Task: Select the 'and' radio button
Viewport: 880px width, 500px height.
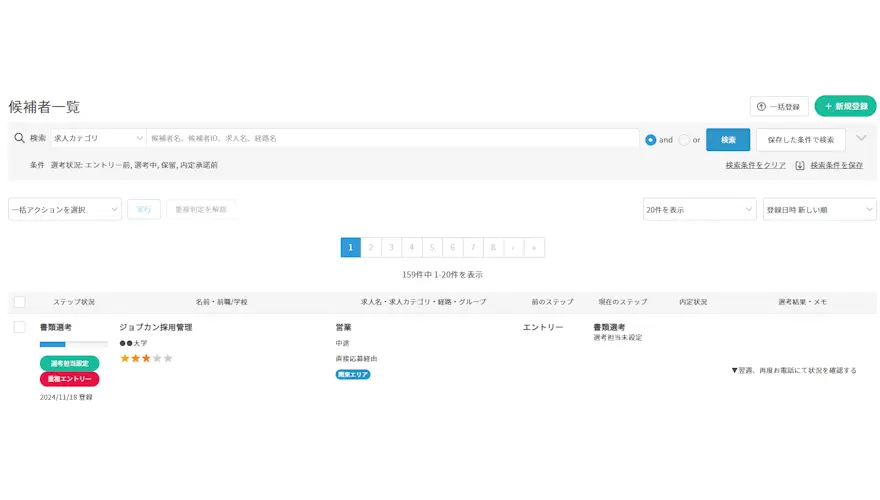Action: pyautogui.click(x=651, y=140)
